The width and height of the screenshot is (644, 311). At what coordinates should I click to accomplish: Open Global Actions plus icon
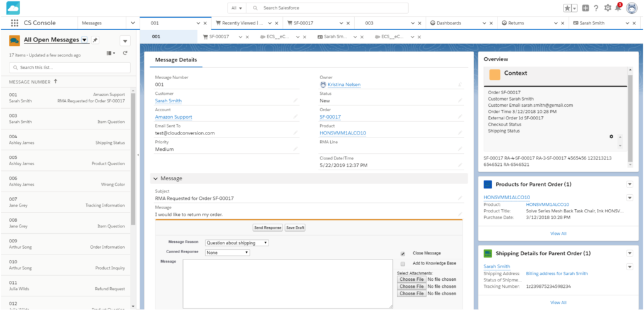[586, 8]
